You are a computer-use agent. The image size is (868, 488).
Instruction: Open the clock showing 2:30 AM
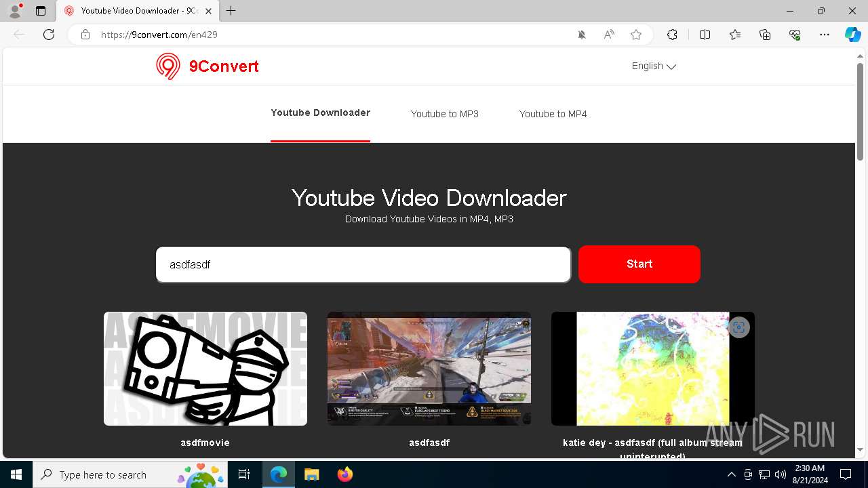tap(810, 474)
